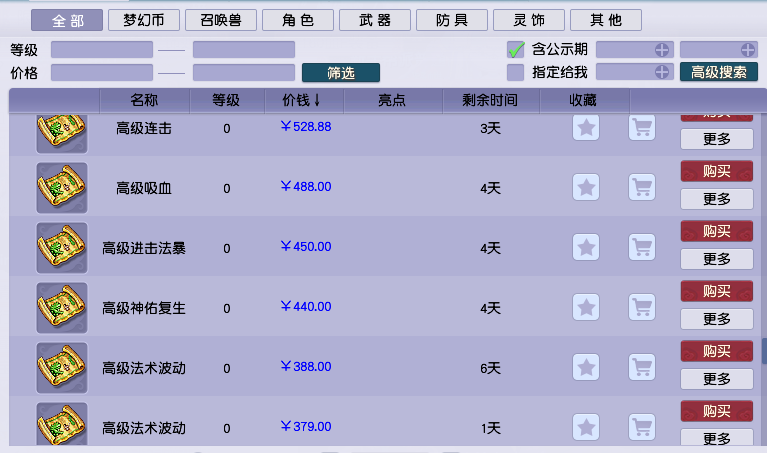
Task: Select the ¥528.88 price text
Action: (x=306, y=127)
